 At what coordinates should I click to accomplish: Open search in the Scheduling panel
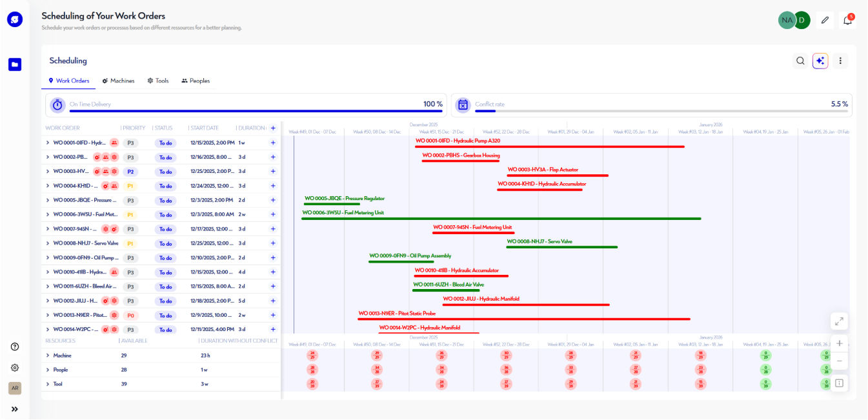(x=800, y=60)
